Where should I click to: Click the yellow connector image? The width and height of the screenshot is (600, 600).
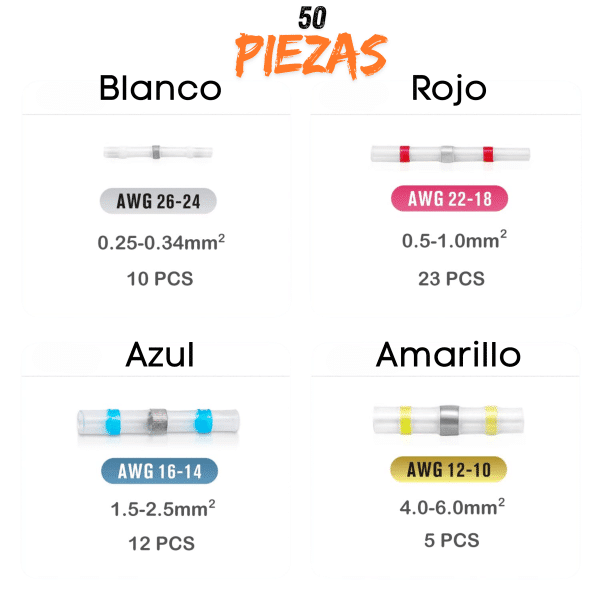[448, 420]
